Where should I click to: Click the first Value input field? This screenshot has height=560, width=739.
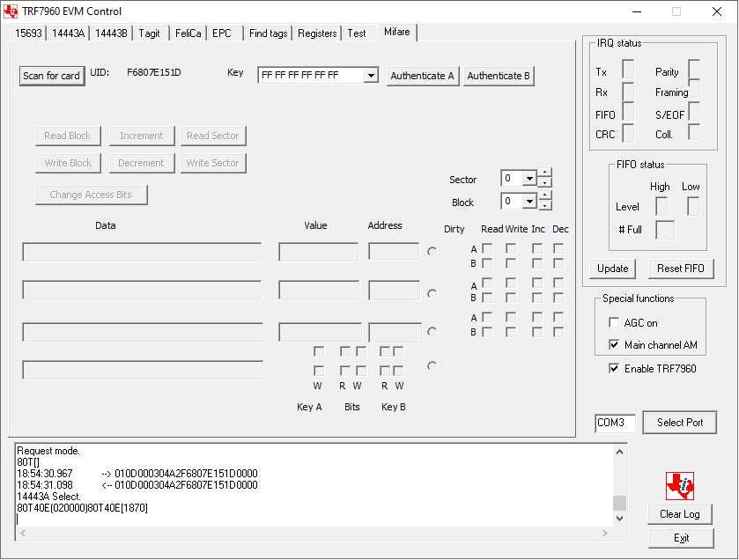tap(319, 252)
